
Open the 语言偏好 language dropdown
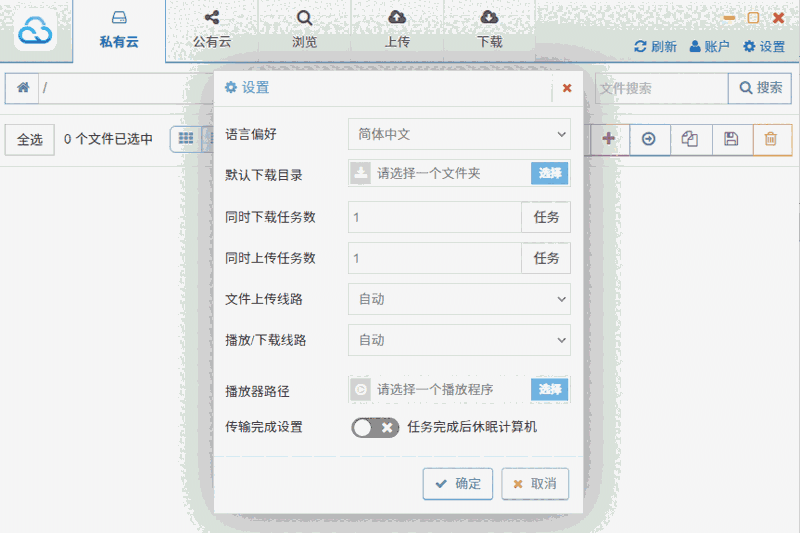(x=459, y=134)
